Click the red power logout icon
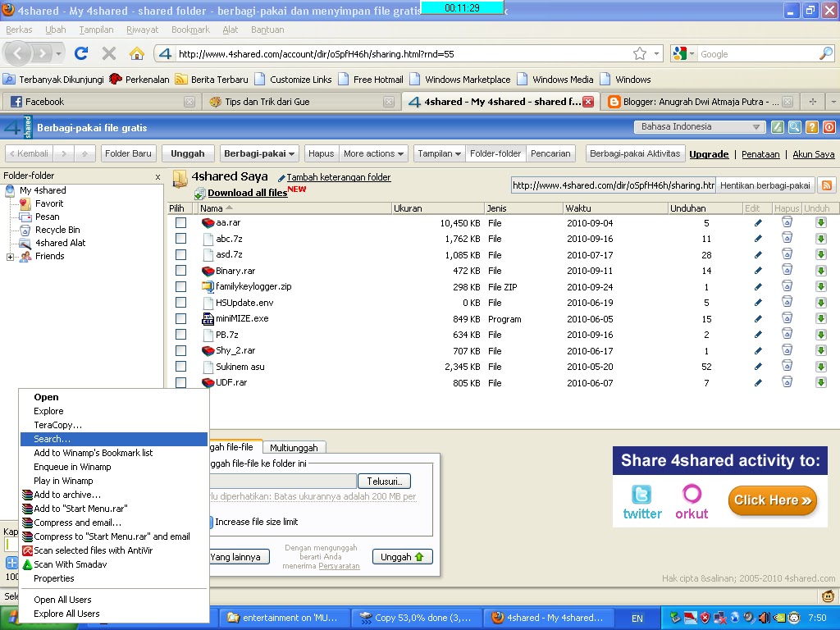Viewport: 840px width, 630px height. click(829, 127)
